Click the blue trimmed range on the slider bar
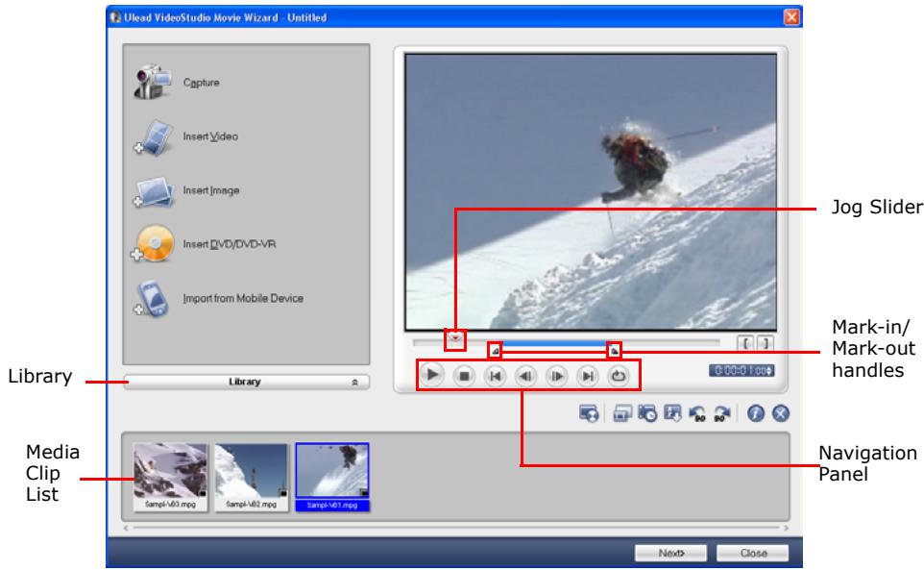Image resolution: width=924 pixels, height=570 pixels. pyautogui.click(x=554, y=342)
